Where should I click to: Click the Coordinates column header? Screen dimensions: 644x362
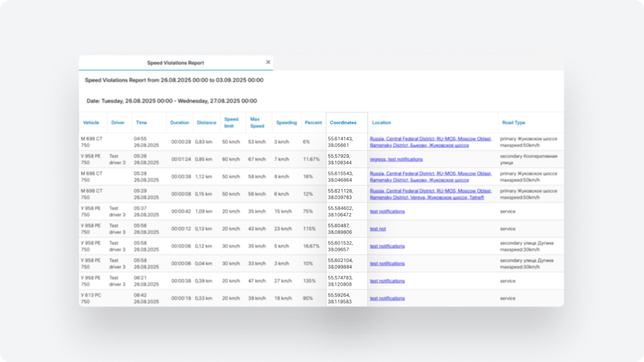click(x=343, y=123)
